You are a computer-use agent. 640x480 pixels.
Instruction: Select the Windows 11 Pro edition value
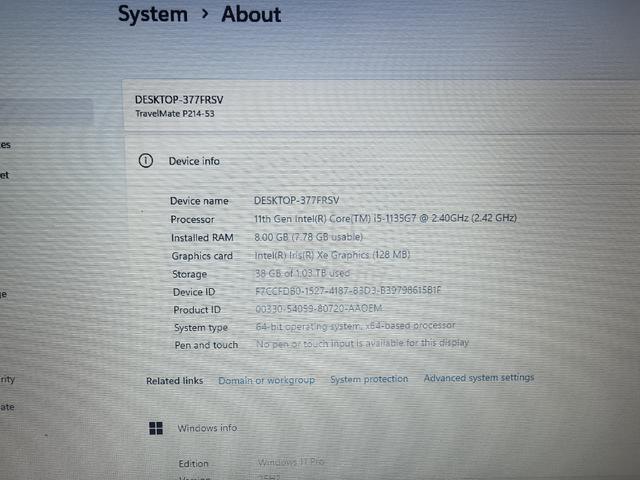[291, 462]
